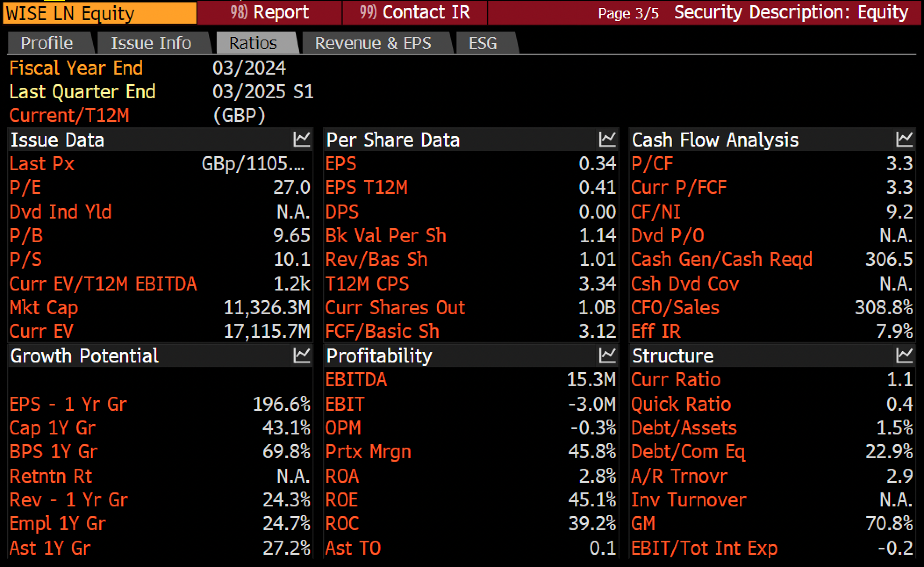Open the Structure chart icon

[904, 355]
